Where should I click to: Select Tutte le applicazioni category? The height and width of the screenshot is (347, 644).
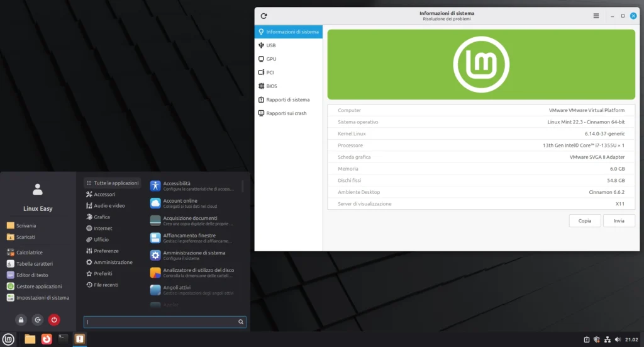112,183
